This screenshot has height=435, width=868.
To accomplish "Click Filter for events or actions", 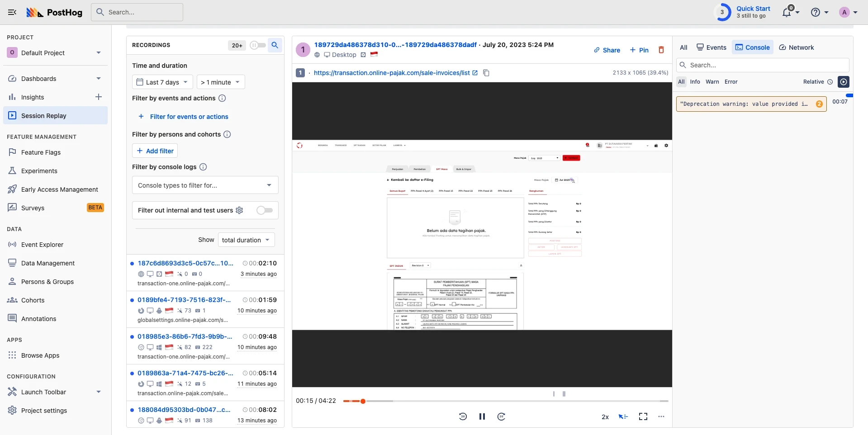I will click(183, 117).
